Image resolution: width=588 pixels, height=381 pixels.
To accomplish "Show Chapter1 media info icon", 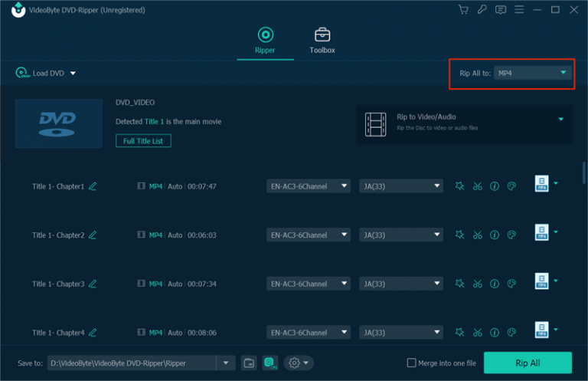I will 495,186.
